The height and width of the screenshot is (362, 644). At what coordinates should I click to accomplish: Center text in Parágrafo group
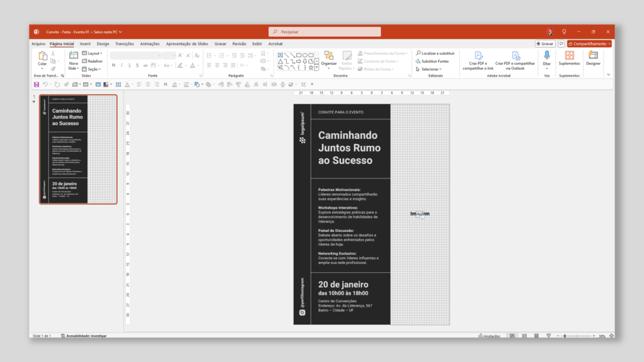point(217,65)
